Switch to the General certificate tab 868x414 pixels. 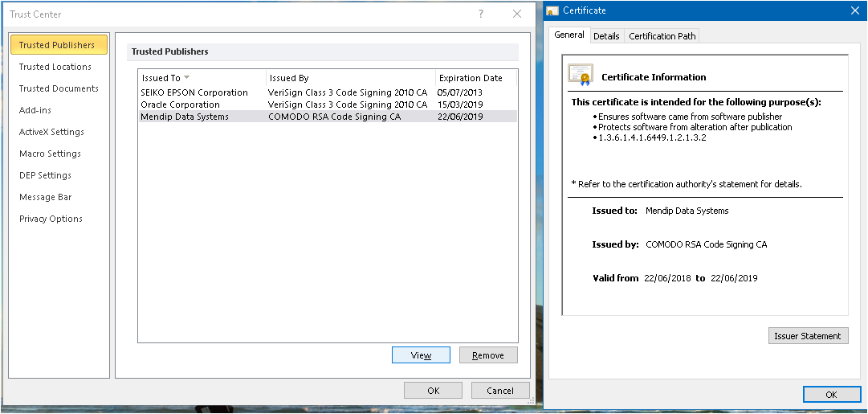[x=569, y=35]
